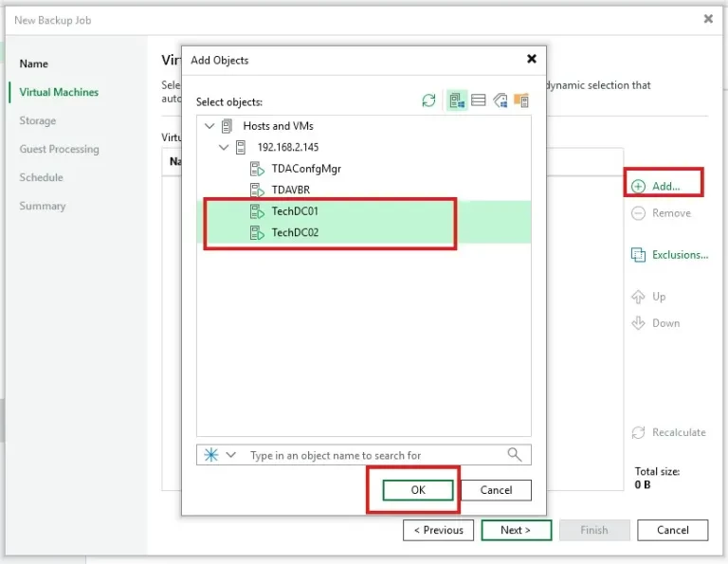Click the Finish button
Screen dimensions: 728x564
click(594, 530)
